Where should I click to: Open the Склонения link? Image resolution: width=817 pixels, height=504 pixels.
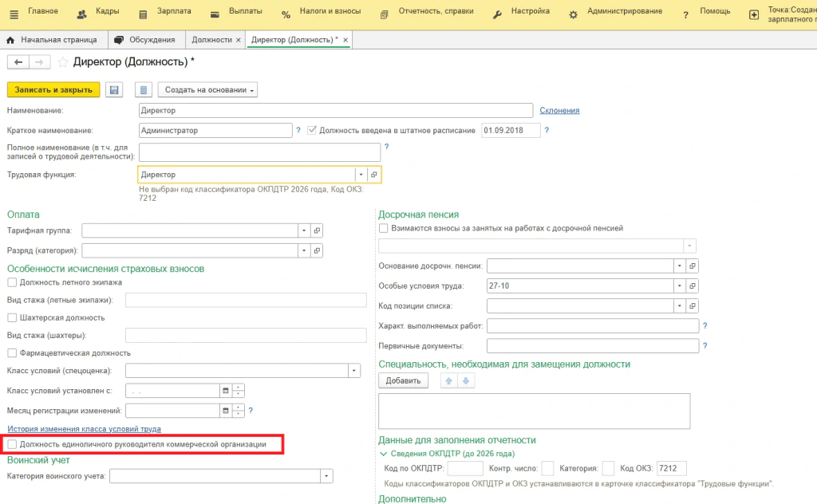(x=559, y=110)
